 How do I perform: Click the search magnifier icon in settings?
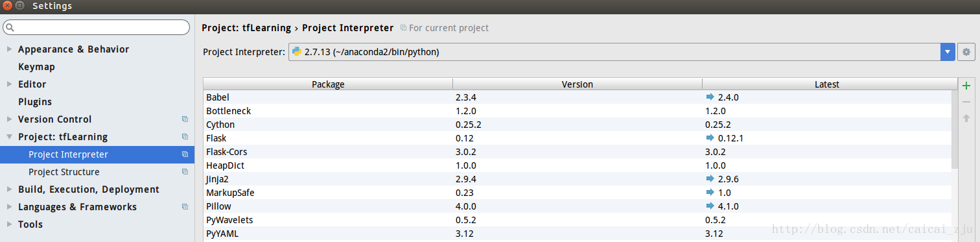point(10,27)
